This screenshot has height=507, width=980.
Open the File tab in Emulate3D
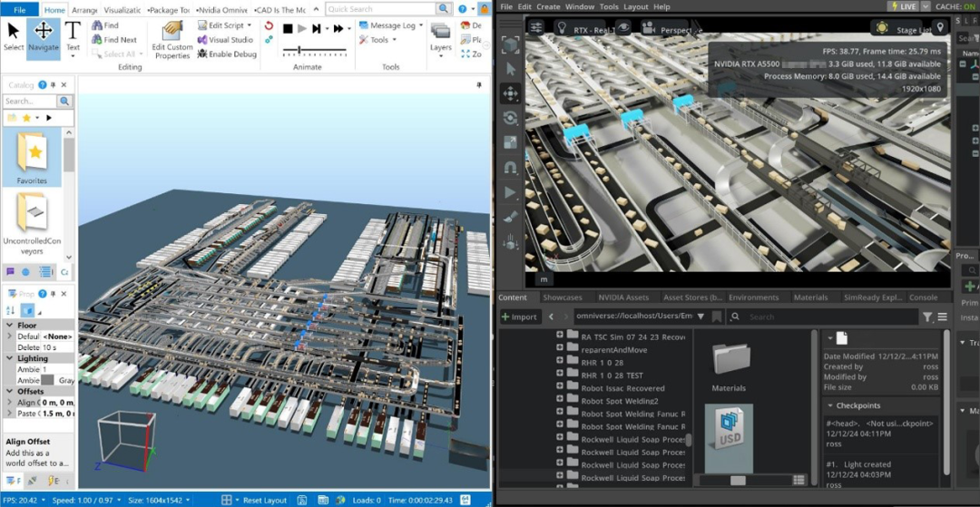coord(19,9)
